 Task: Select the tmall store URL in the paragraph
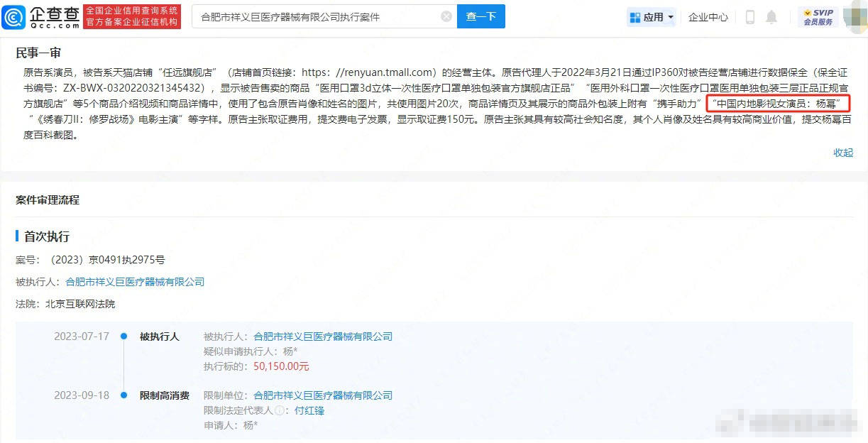[x=367, y=72]
